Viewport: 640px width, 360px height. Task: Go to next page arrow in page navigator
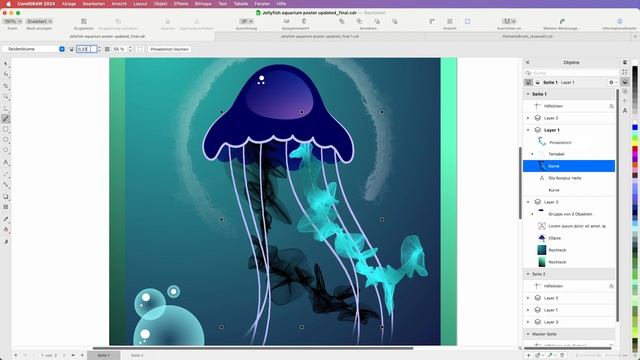click(64, 356)
